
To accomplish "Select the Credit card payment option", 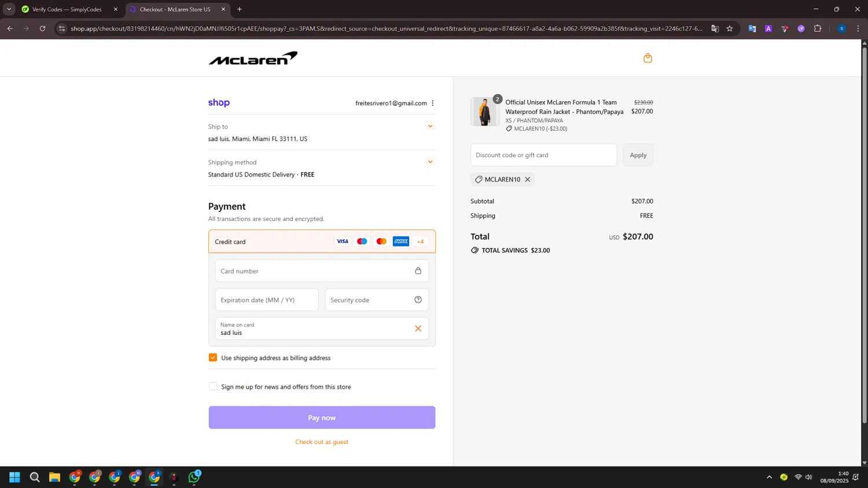I will coord(322,242).
